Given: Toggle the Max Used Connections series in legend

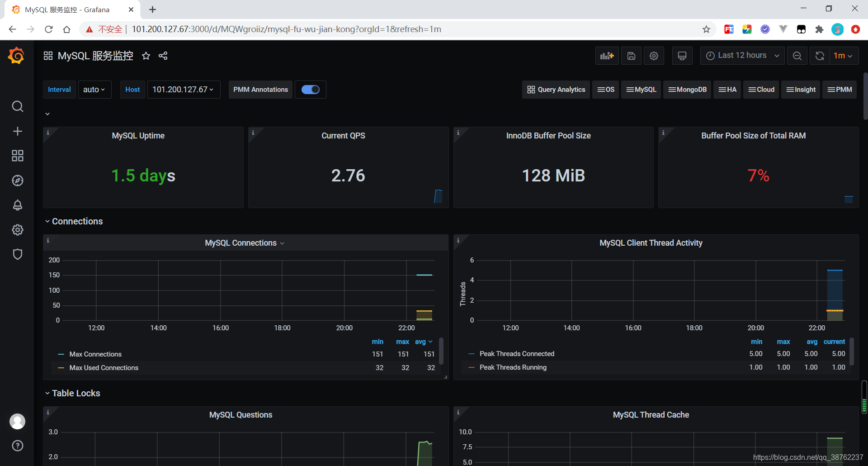Looking at the screenshot, I should pyautogui.click(x=104, y=368).
